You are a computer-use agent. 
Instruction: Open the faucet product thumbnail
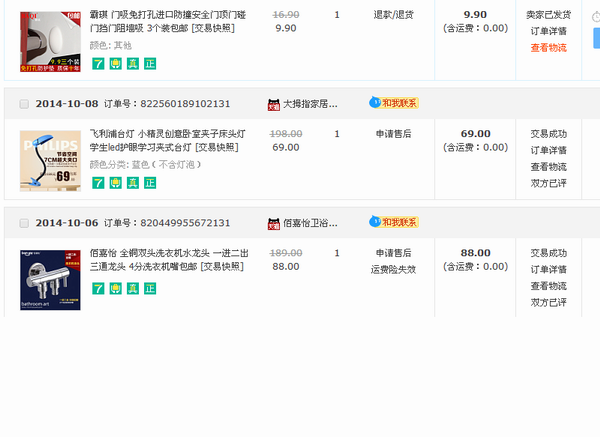(50, 279)
